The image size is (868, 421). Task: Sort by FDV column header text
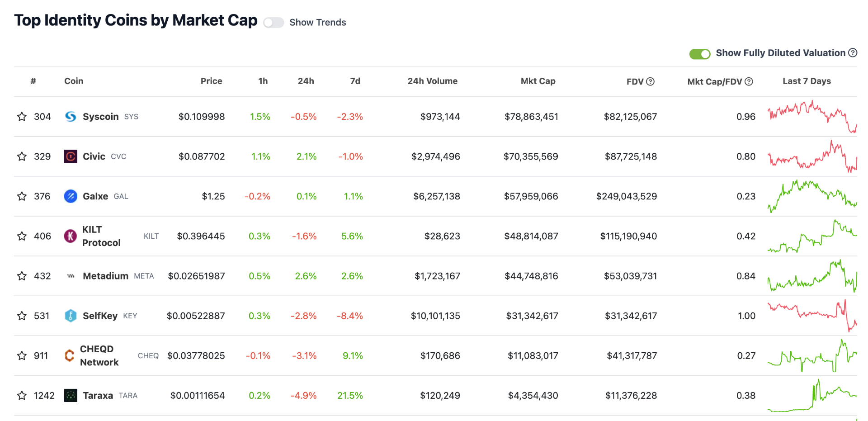pos(635,81)
